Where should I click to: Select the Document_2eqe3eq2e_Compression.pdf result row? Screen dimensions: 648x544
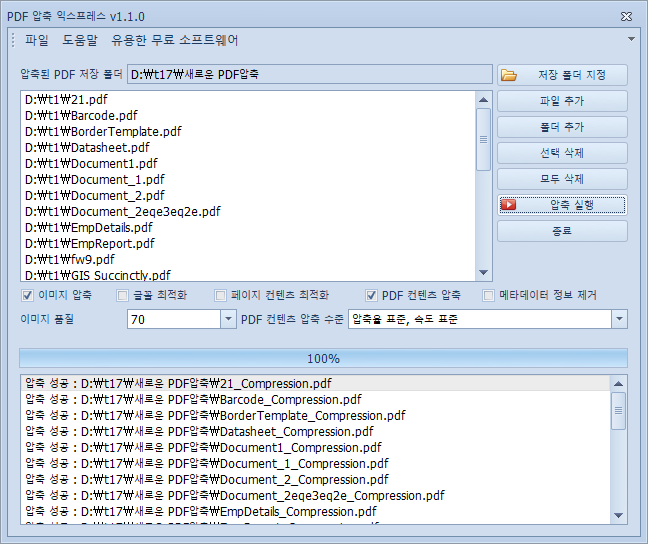316,496
